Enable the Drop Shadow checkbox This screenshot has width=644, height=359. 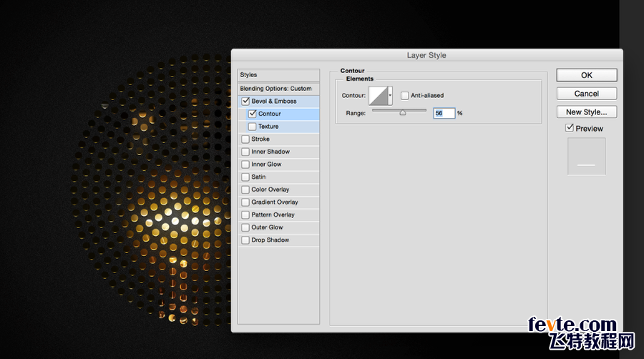[x=245, y=240]
